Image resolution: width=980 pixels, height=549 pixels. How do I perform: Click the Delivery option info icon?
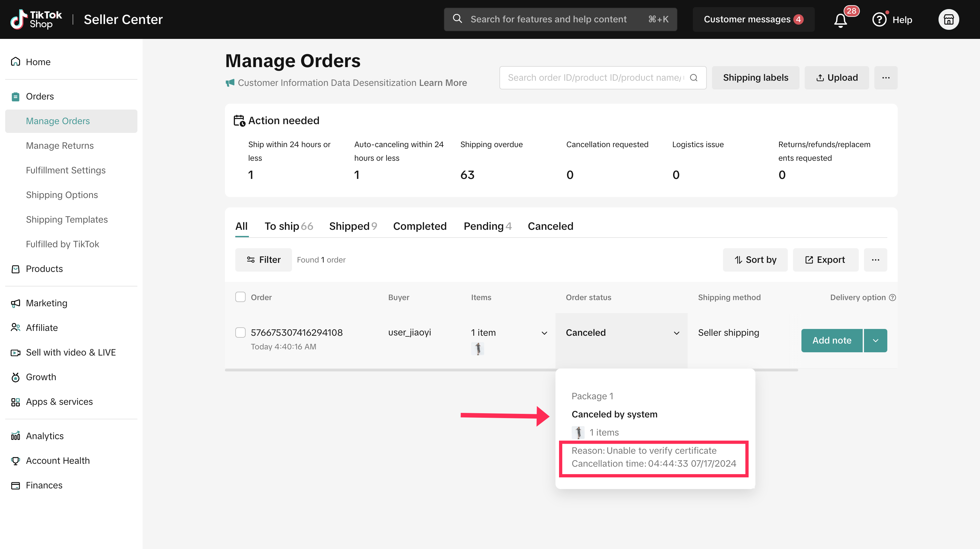click(892, 298)
